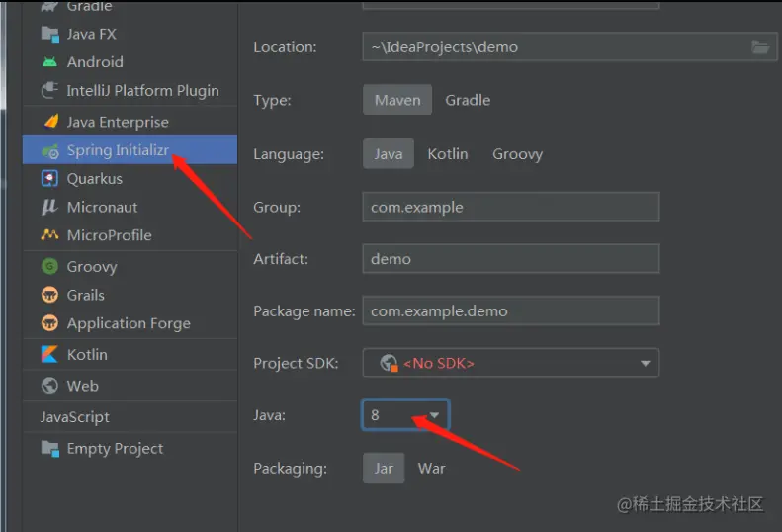Choose Groovy as the language option
Screen dimensions: 782x532
coord(517,154)
